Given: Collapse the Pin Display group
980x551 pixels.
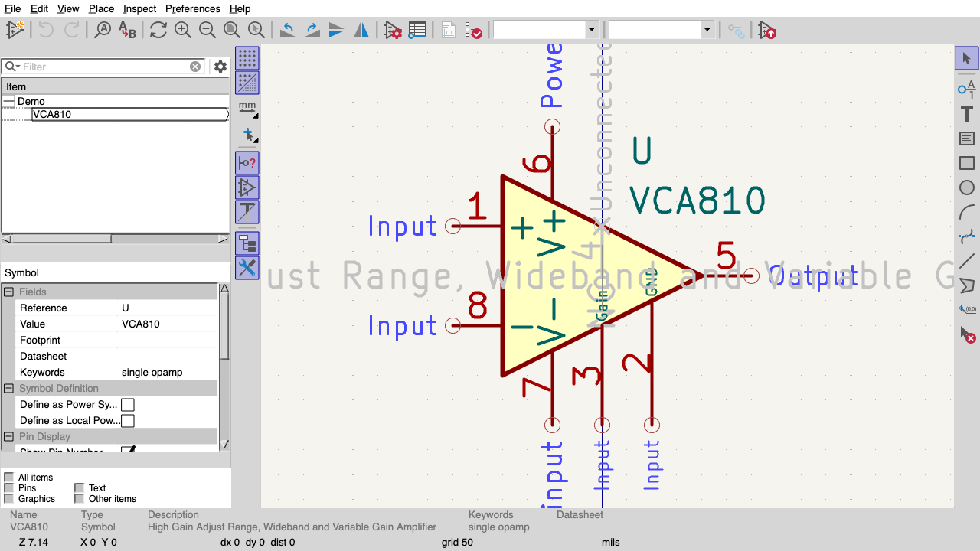Looking at the screenshot, I should point(9,436).
